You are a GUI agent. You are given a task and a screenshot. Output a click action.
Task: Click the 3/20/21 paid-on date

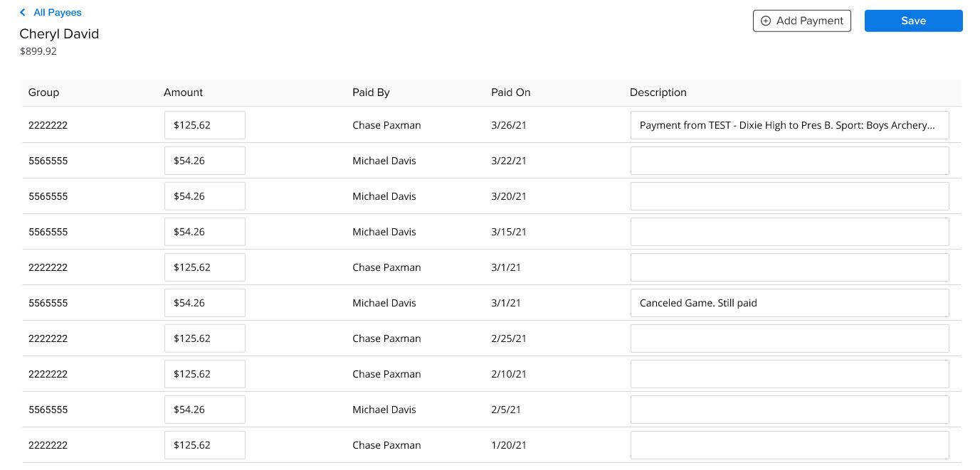tap(509, 196)
